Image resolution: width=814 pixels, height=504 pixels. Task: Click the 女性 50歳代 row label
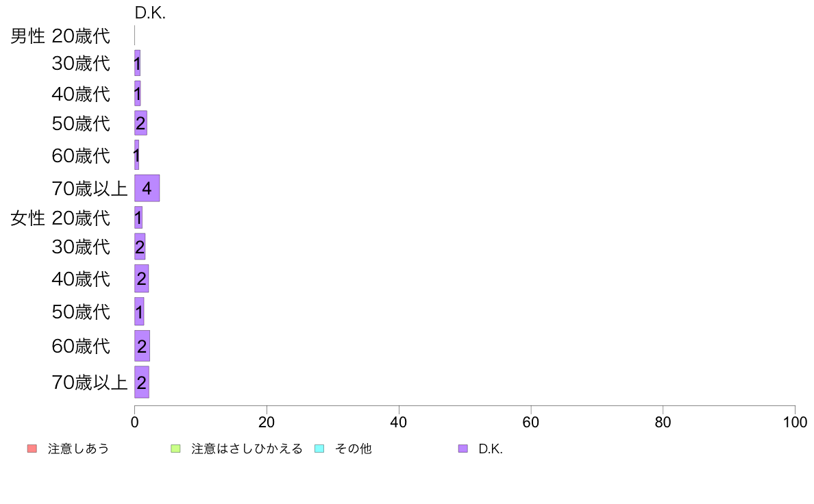(x=81, y=312)
